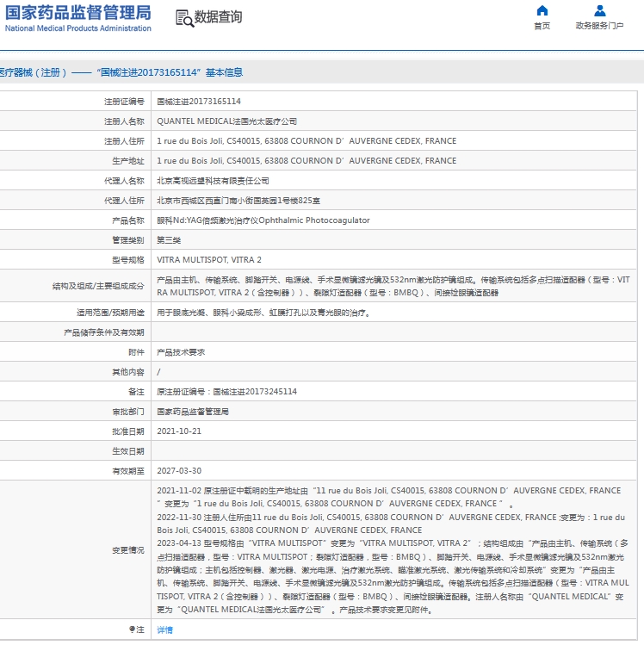644x645 pixels.
Task: Select 北京高视远望科技有限责任公司 agent name
Action: click(213, 181)
